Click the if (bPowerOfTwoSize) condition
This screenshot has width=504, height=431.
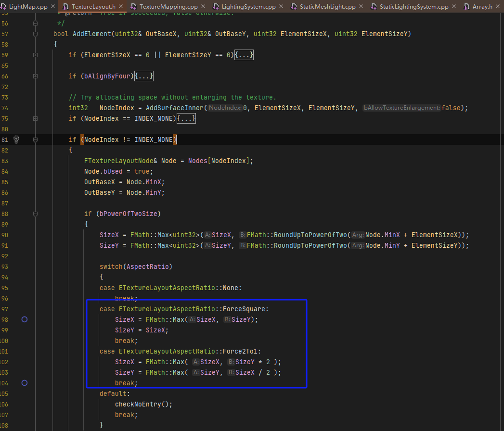coord(122,214)
